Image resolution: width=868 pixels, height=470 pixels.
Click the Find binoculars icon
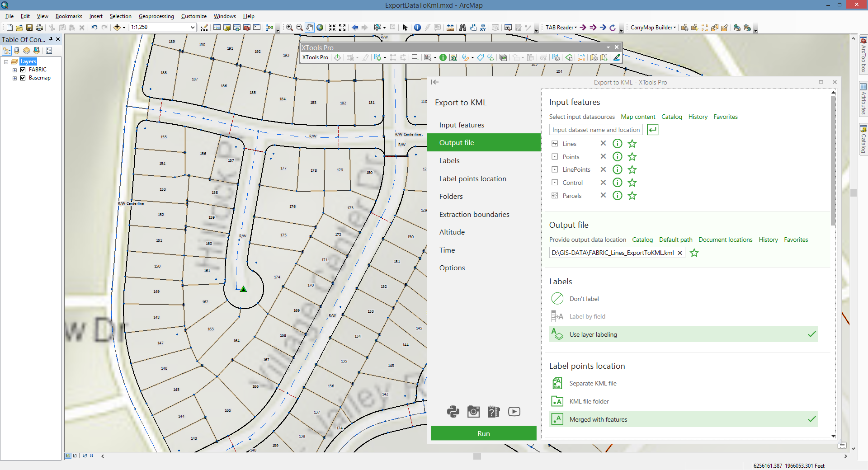pos(462,28)
